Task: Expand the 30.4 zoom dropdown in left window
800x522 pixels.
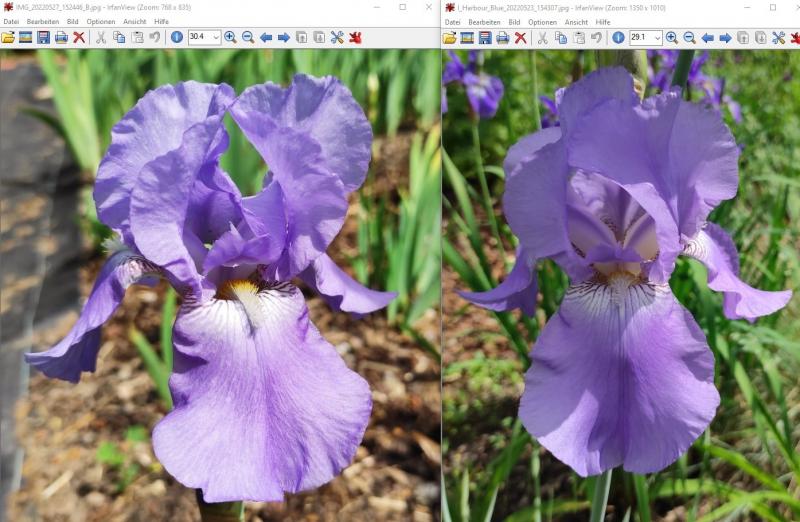Action: pos(215,37)
